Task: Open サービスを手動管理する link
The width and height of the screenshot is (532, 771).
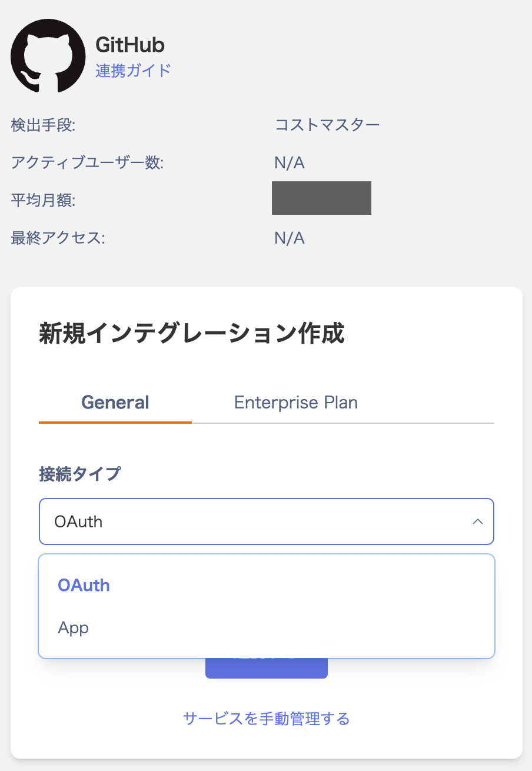Action: (x=267, y=718)
